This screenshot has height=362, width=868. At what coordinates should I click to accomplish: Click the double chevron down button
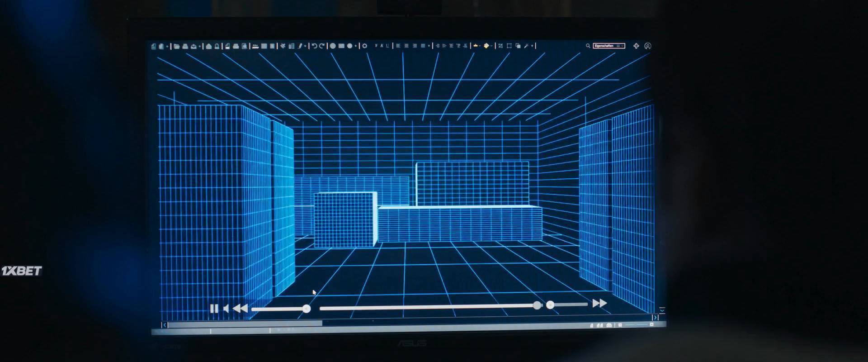pyautogui.click(x=662, y=310)
